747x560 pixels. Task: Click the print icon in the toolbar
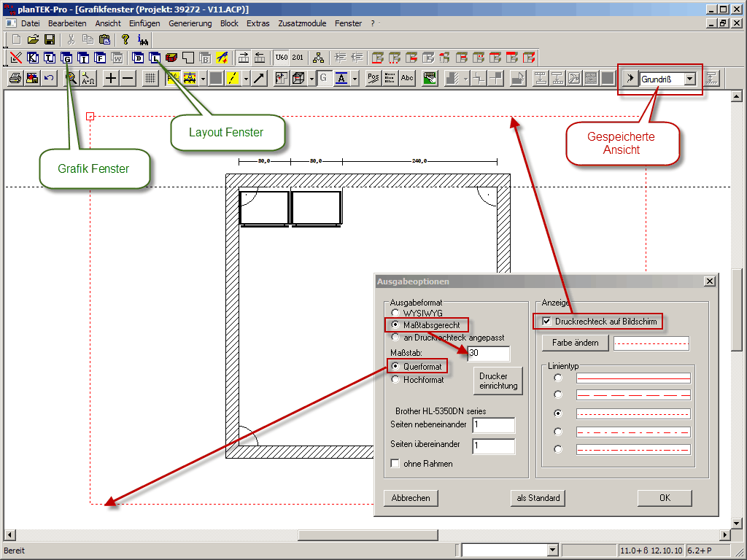15,79
